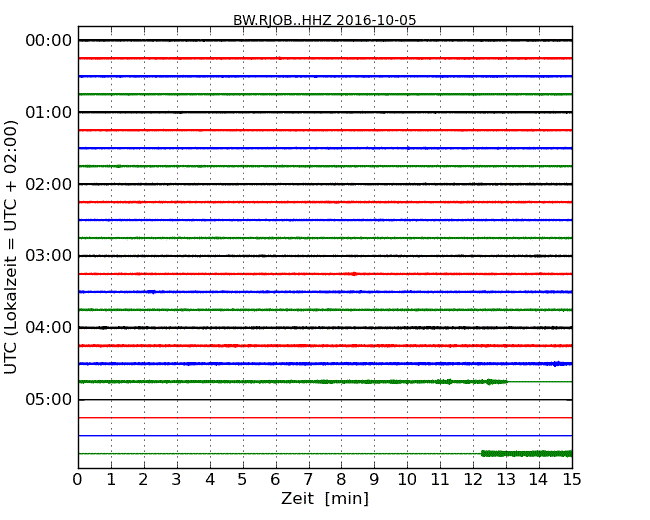
Task: Click the x-axis tick label 6
Action: click(275, 480)
